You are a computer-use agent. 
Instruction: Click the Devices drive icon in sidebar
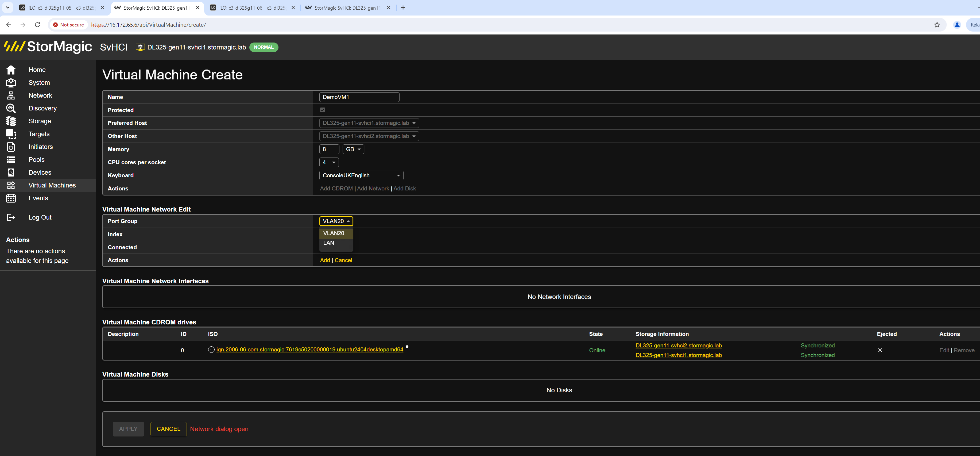pos(11,173)
